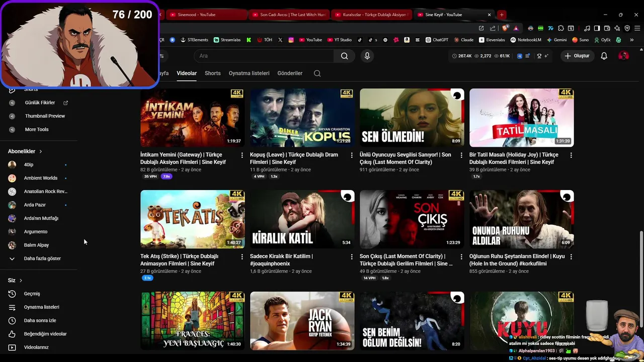
Task: Open the Tek Atış animation thumbnail
Action: coord(193,219)
